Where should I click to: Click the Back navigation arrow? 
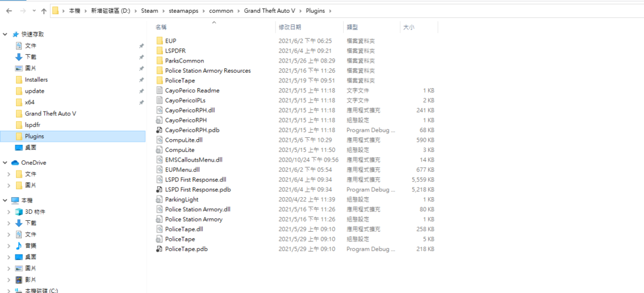coord(9,11)
